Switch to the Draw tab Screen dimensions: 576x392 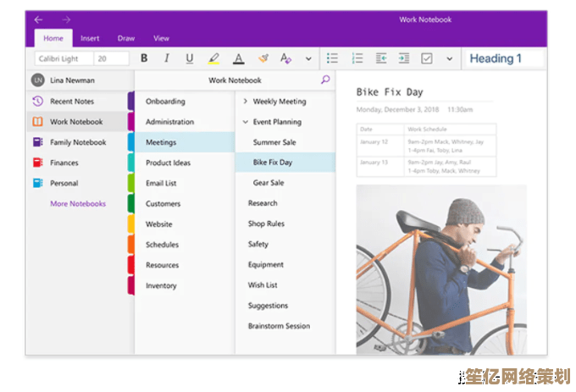click(126, 38)
